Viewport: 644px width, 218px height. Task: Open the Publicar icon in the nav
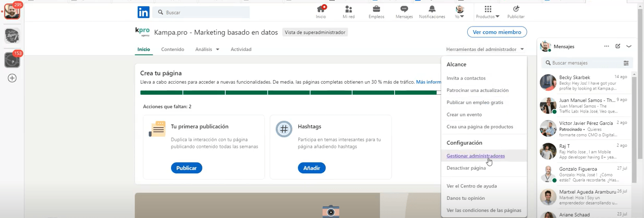click(516, 12)
